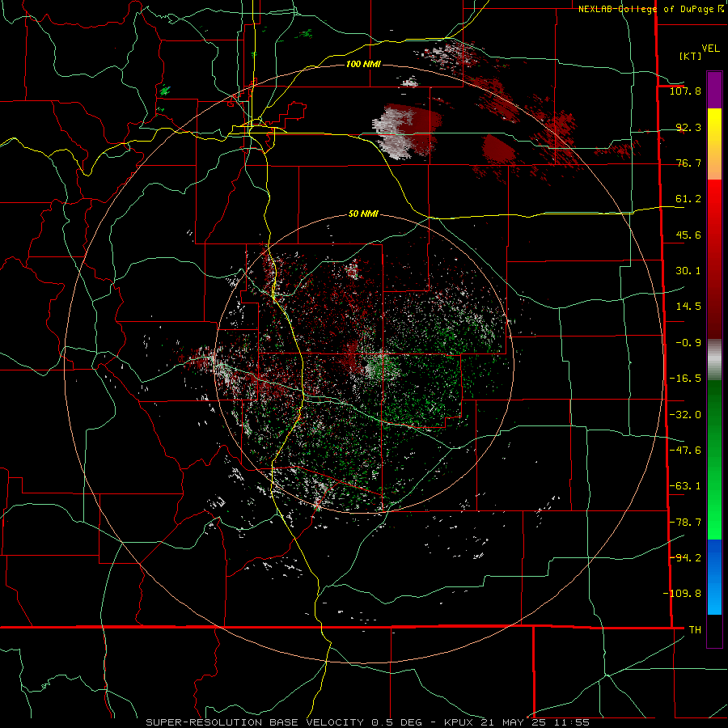Click the 100 NMI range ring label
Image resolution: width=728 pixels, height=728 pixels.
coord(363,64)
